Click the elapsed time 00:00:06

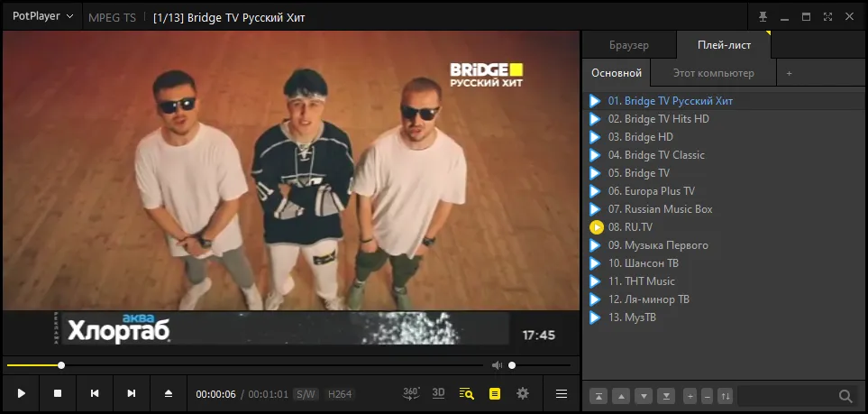click(216, 394)
